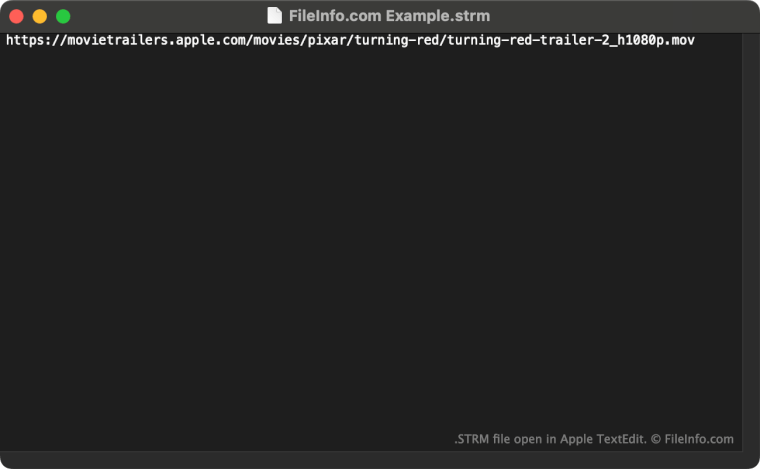Maximize the window with green button
The height and width of the screenshot is (469, 760).
63,16
